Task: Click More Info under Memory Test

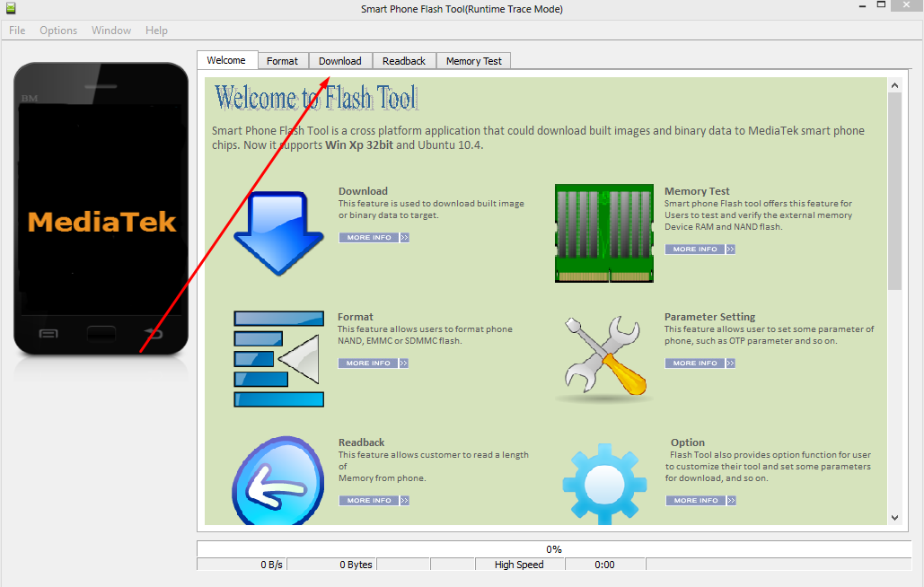Action: [700, 250]
